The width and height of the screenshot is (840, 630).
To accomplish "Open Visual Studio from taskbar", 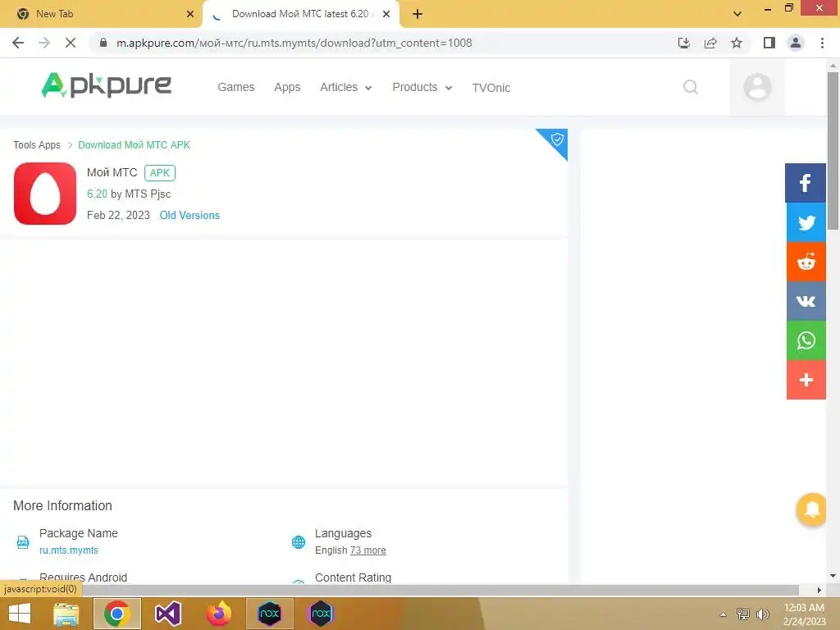I will point(167,614).
